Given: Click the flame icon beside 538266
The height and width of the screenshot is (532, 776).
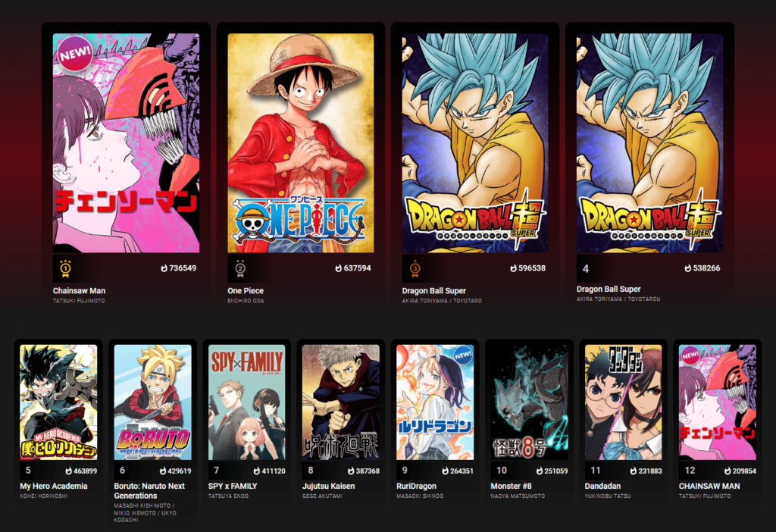Looking at the screenshot, I should click(687, 268).
